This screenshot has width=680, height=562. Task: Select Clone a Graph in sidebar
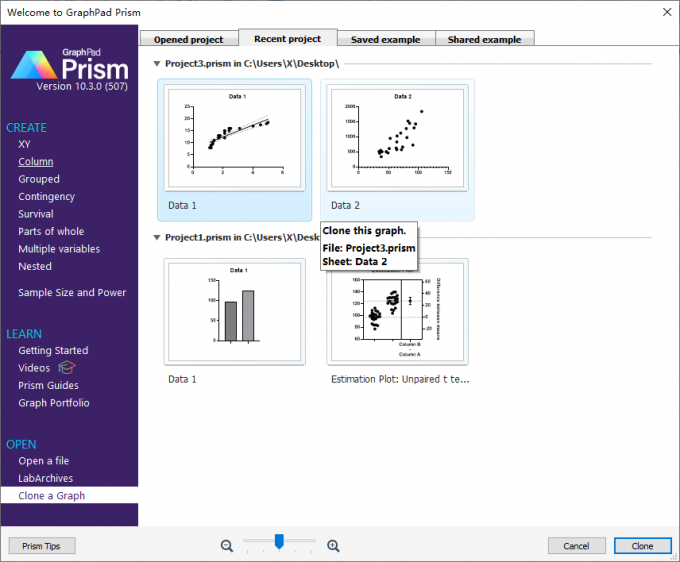pos(52,496)
